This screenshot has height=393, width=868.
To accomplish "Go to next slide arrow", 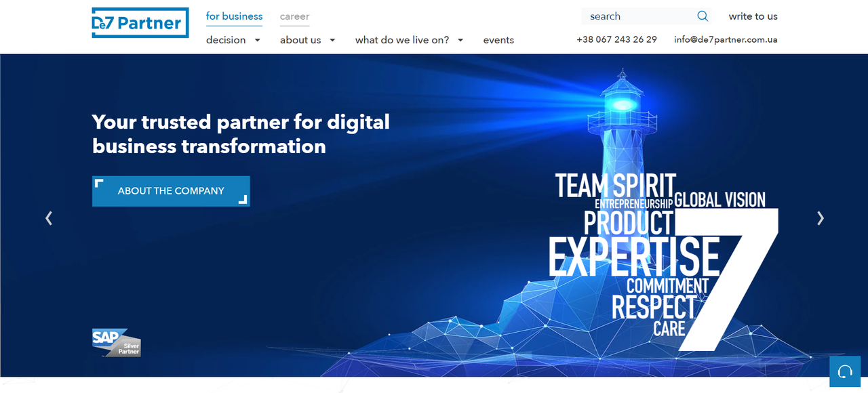I will tap(821, 218).
